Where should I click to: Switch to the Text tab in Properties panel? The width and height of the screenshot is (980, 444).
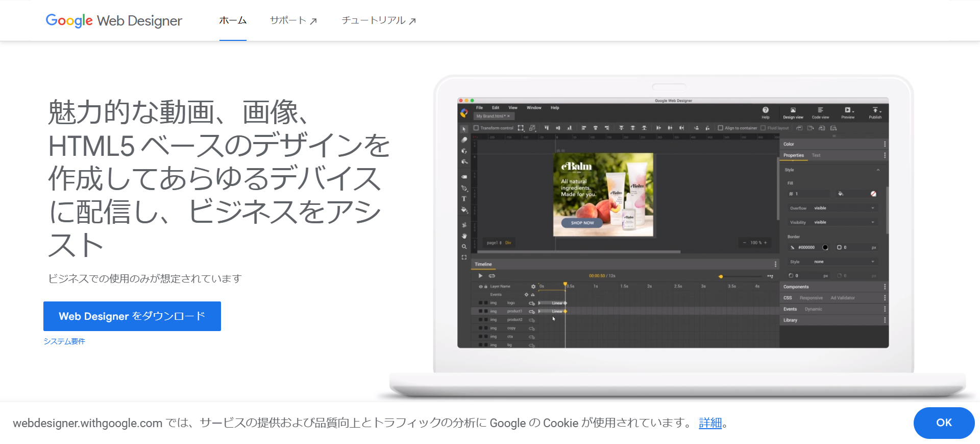(816, 155)
